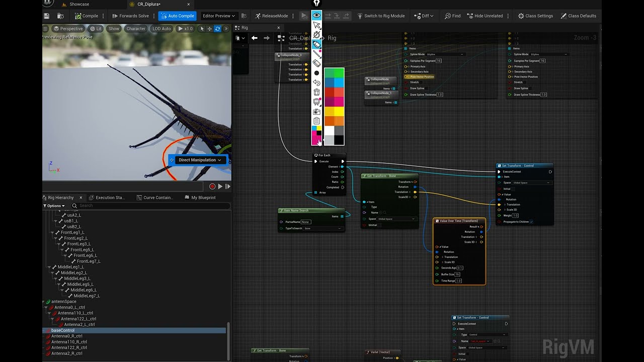The width and height of the screenshot is (644, 362).
Task: Click the pen nib icon above annotation toolbar
Action: point(316,4)
